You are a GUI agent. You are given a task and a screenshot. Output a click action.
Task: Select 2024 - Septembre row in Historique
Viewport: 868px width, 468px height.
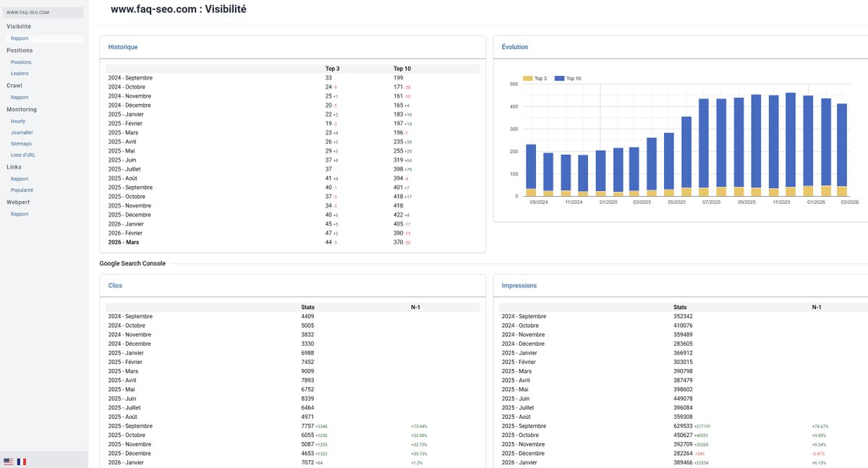tap(294, 77)
